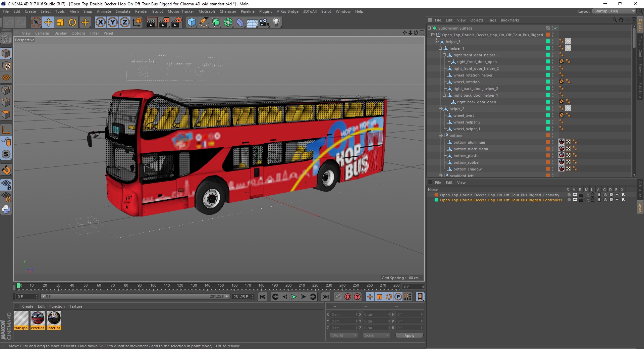Open Object Manager Tags menu
Screen dimensions: 644x349
492,20
